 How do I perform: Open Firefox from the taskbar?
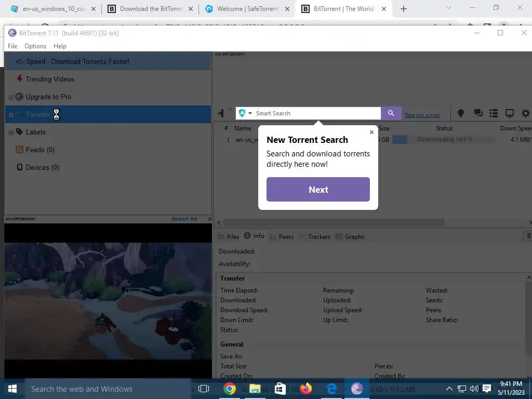coord(305,389)
